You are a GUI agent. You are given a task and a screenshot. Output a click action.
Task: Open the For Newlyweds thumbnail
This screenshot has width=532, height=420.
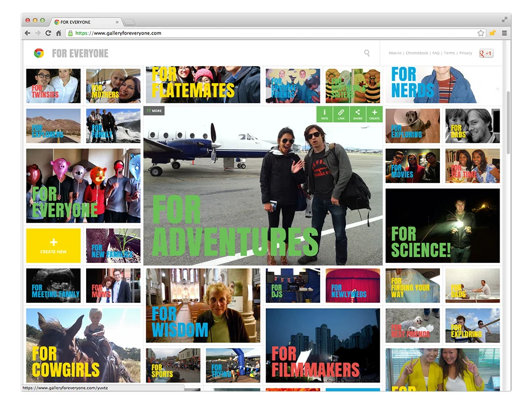(353, 285)
